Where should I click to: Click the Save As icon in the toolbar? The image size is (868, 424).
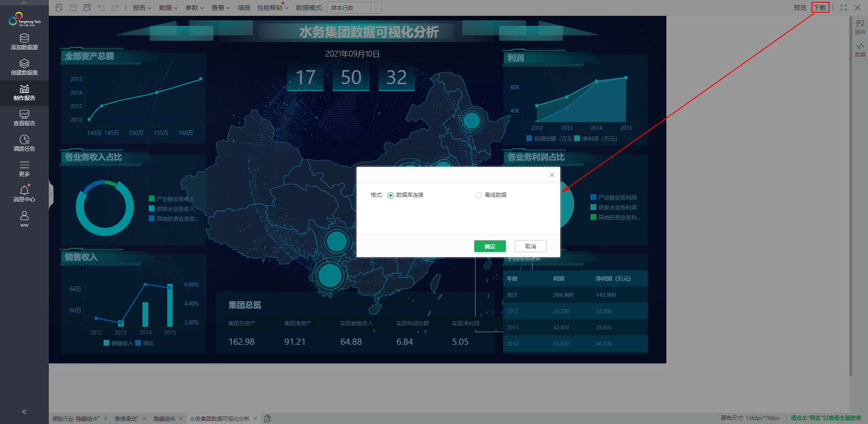click(87, 8)
